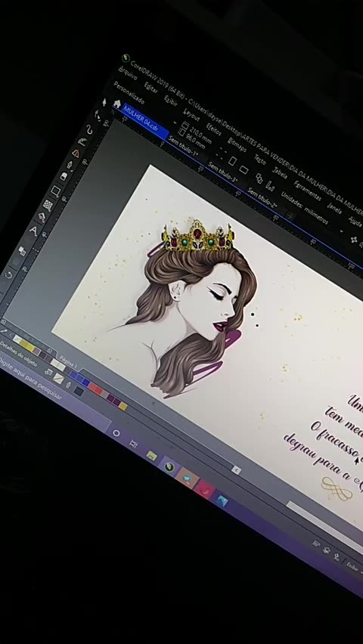363x644 pixels.
Task: Open the Bitmaps menu
Action: coord(237,144)
